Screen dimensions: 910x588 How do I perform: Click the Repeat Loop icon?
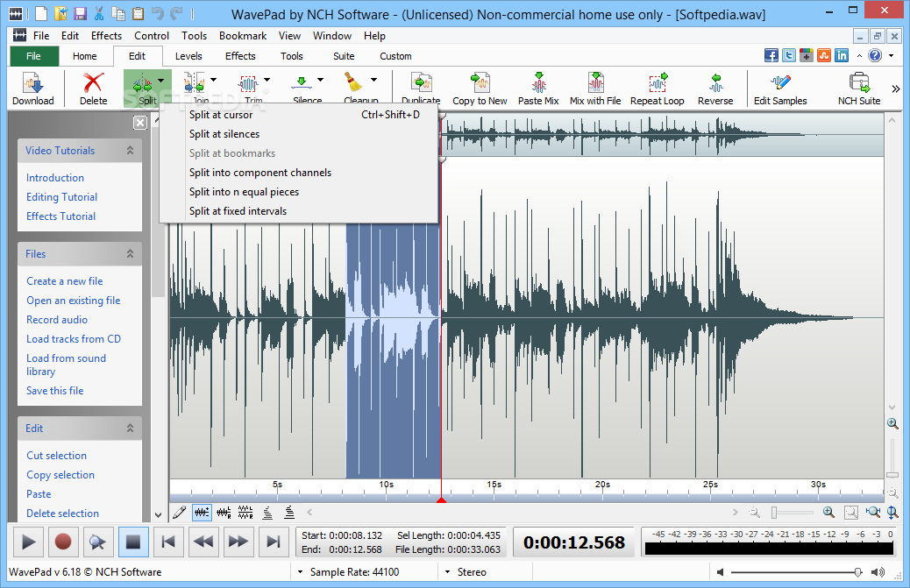point(658,83)
